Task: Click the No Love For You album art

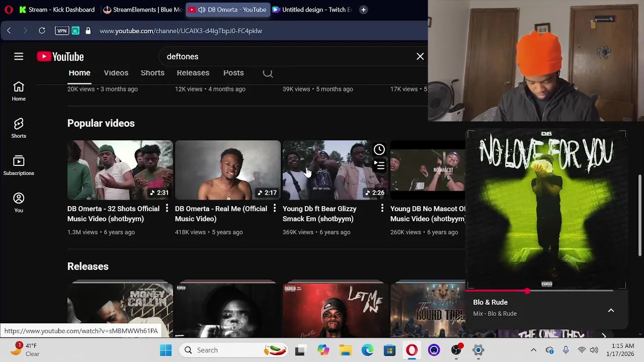Action: 546,209
